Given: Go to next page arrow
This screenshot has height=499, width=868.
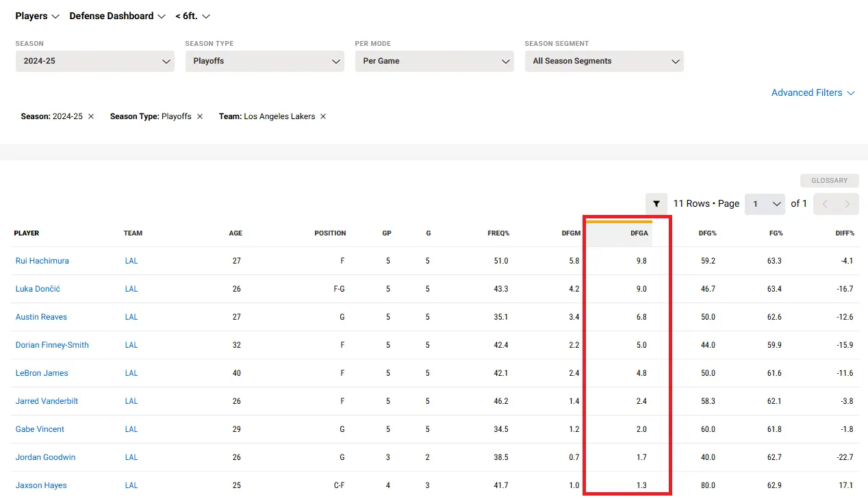Looking at the screenshot, I should [847, 203].
